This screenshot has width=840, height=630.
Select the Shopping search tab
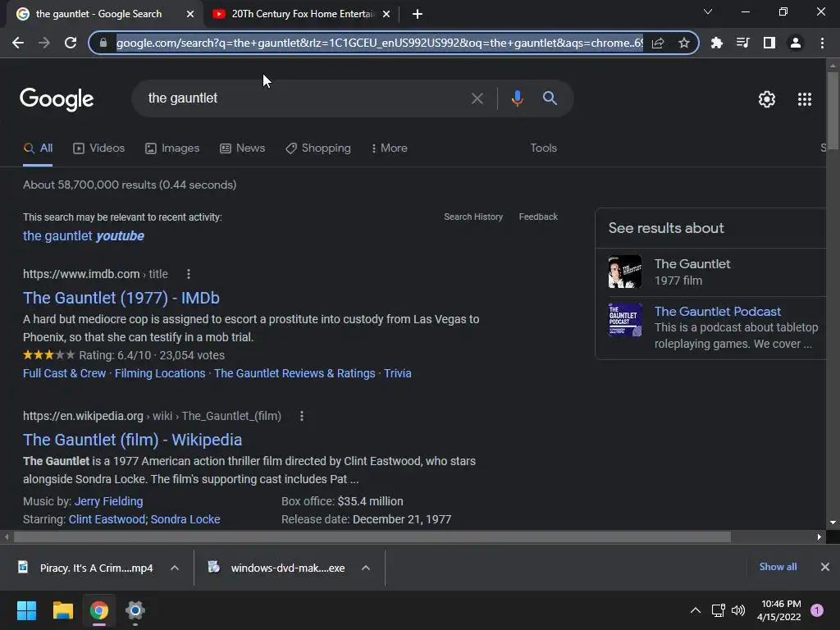318,148
